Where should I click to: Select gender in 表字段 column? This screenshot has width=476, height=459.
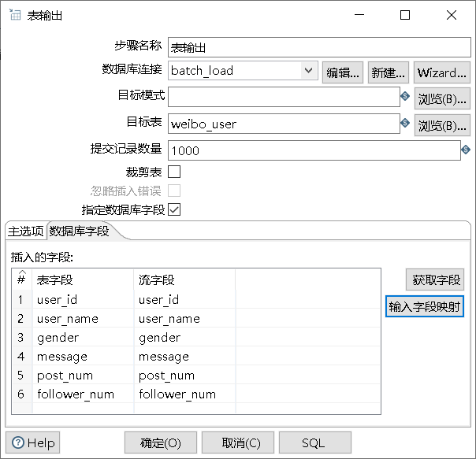click(83, 337)
